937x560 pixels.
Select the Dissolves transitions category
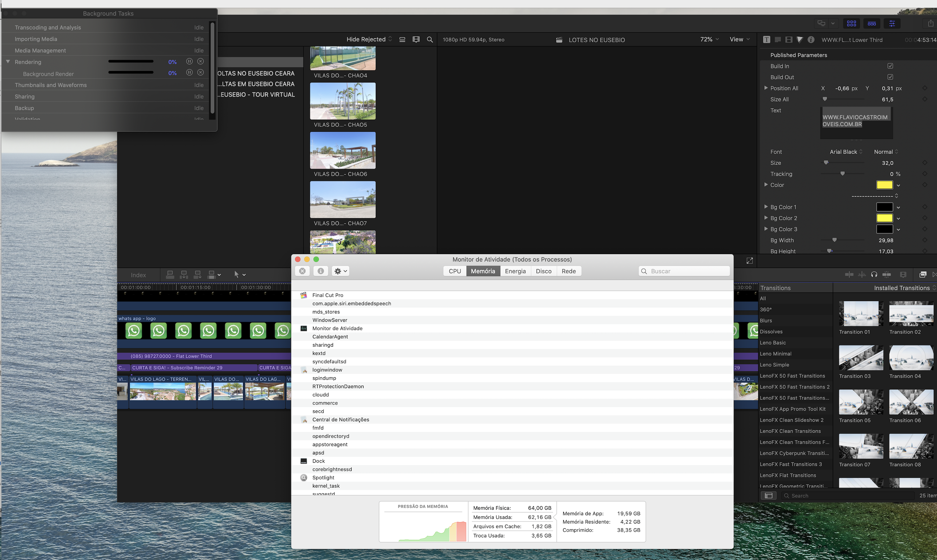771,332
